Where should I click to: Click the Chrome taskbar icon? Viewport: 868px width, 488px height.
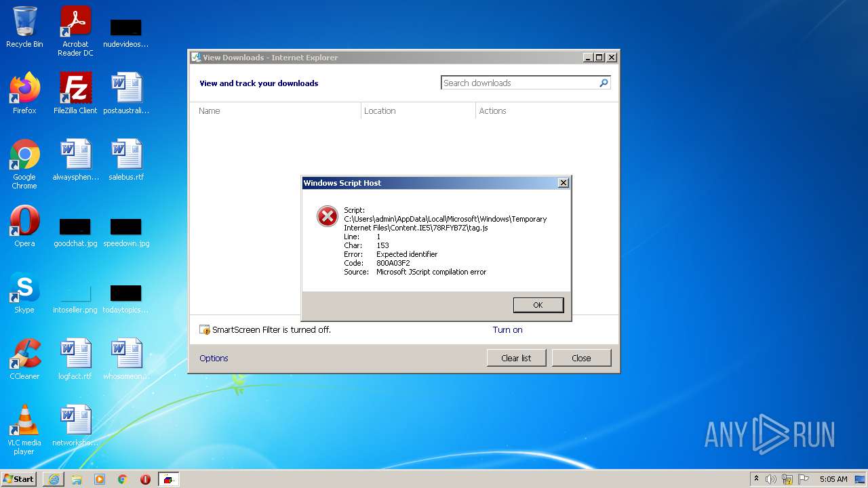coord(123,479)
